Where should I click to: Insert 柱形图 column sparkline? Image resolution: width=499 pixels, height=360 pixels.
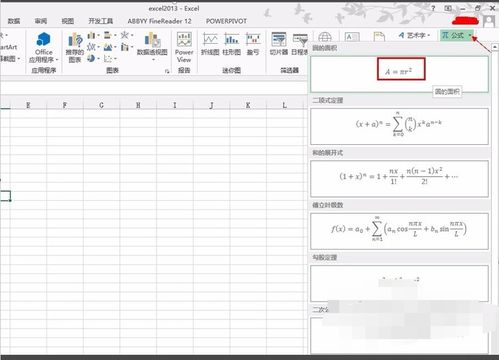point(232,44)
